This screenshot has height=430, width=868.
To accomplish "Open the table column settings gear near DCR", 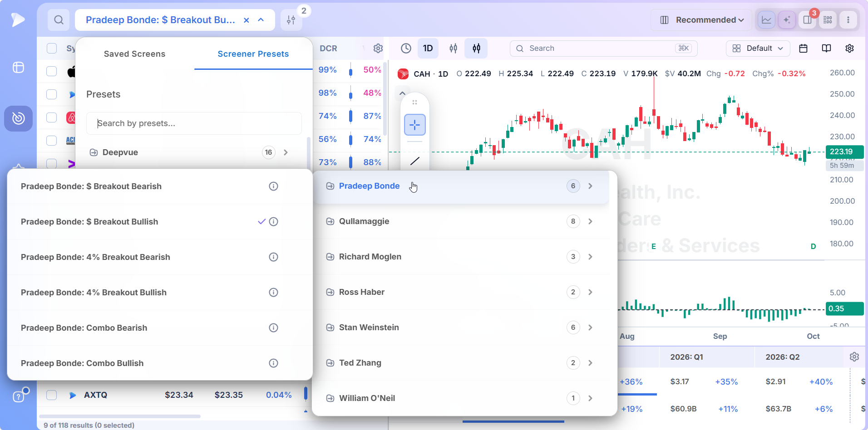I will coord(378,49).
